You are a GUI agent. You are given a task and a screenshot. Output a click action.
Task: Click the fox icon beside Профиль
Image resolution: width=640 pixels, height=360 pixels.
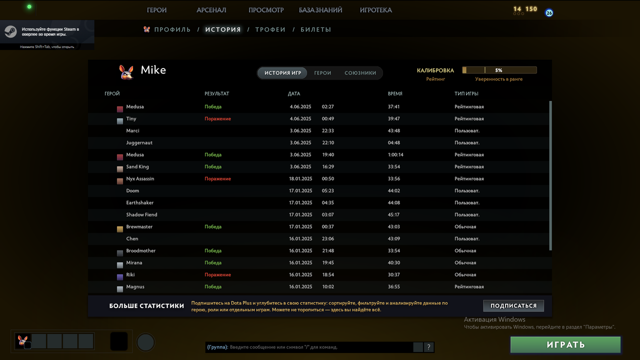click(x=147, y=29)
